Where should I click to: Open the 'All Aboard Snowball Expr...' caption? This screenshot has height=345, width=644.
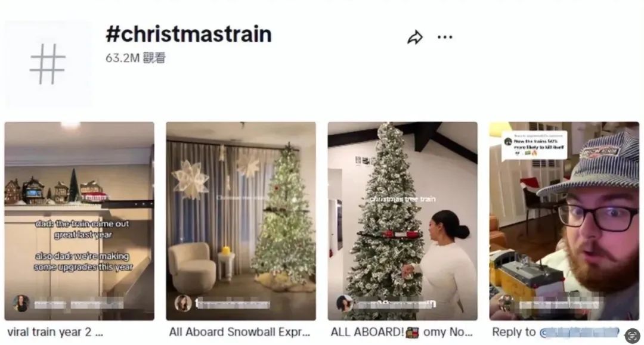(x=240, y=332)
